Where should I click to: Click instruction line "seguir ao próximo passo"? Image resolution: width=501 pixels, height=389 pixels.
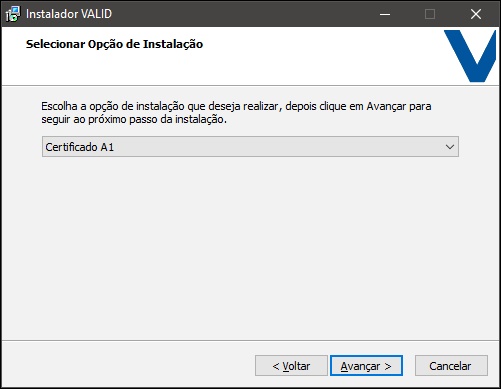[134, 119]
